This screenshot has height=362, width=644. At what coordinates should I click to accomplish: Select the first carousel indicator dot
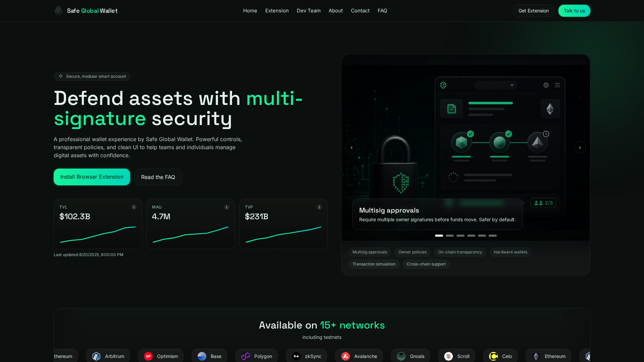click(439, 236)
